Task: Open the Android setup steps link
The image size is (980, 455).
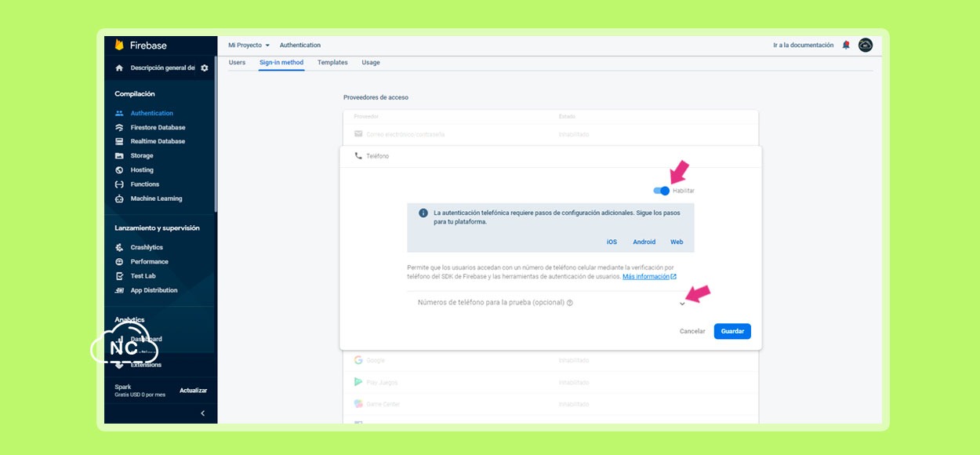Action: click(644, 242)
